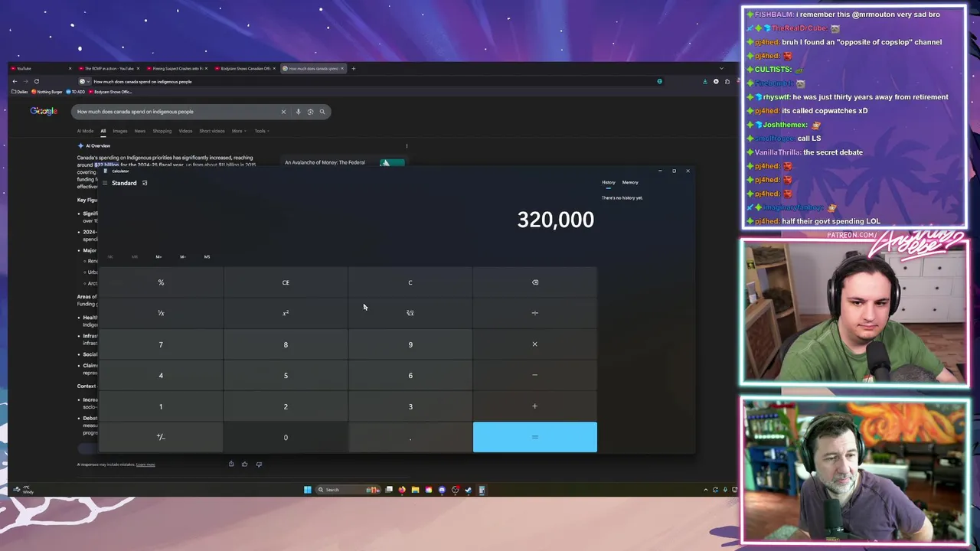980x551 pixels.
Task: Switch to the YouTube browser tab
Action: [42, 69]
